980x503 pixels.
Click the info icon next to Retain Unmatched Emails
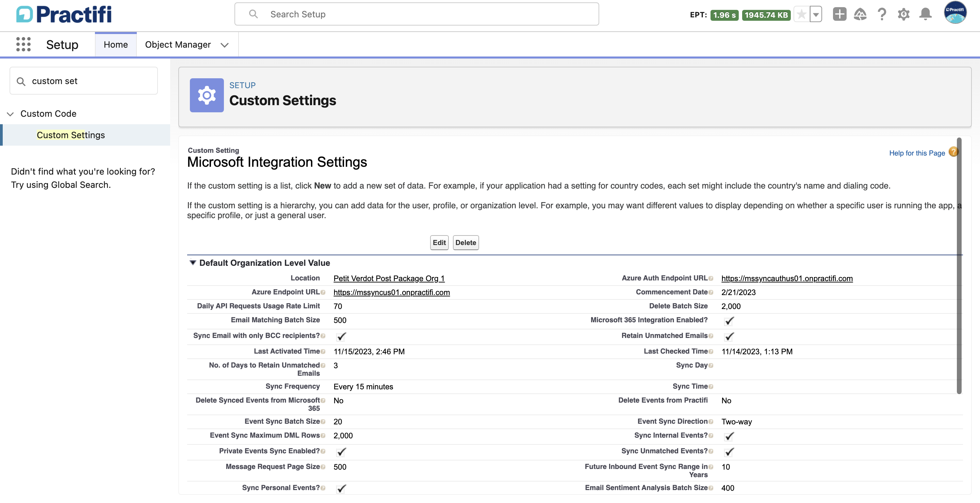(710, 336)
